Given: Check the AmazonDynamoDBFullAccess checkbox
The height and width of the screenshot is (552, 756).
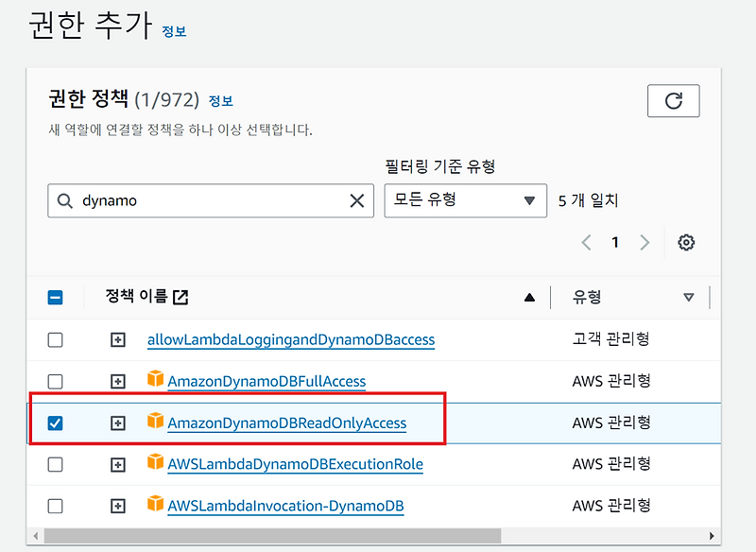Looking at the screenshot, I should point(55,381).
